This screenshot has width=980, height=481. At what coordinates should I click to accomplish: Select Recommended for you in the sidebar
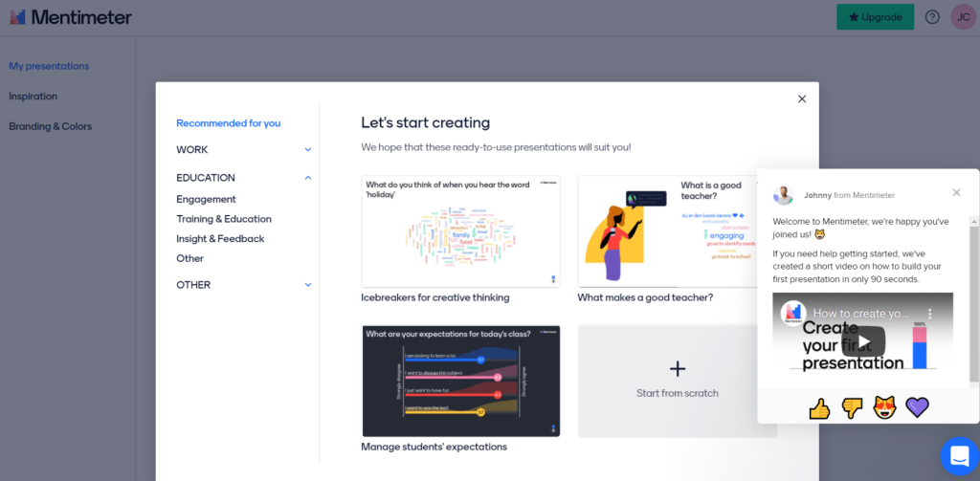(x=228, y=123)
